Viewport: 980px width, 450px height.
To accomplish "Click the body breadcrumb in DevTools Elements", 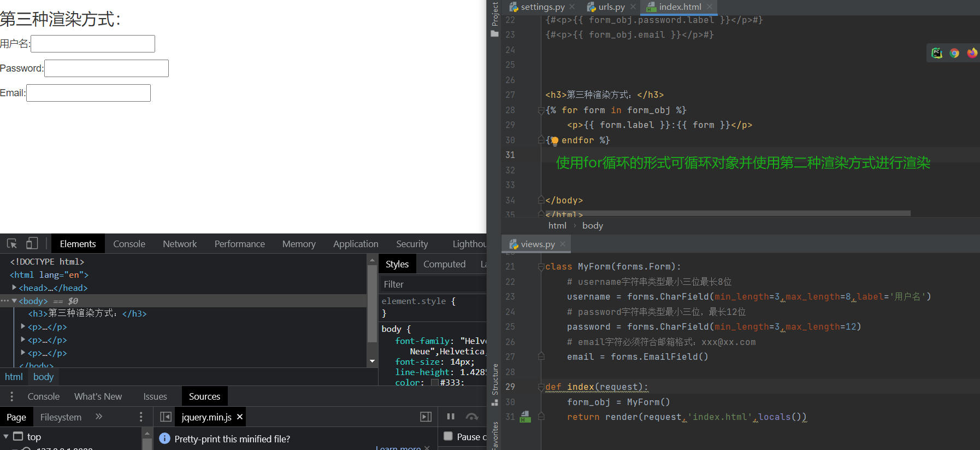I will click(x=43, y=377).
